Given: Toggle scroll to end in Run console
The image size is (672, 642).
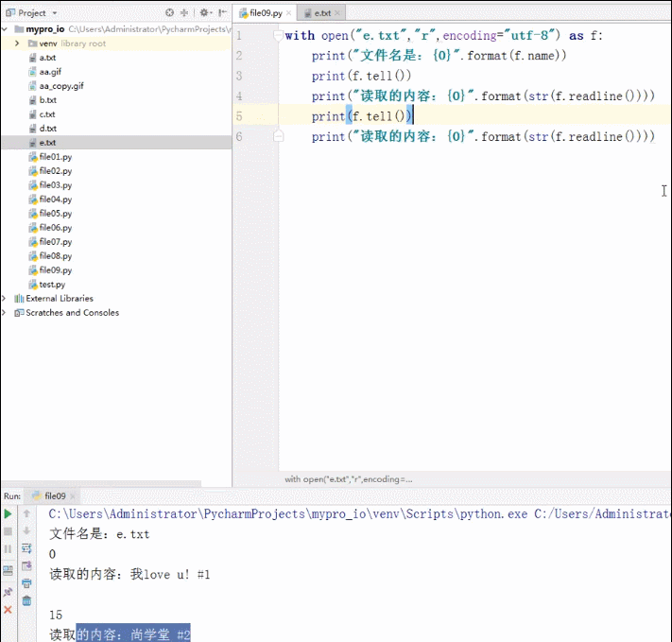Looking at the screenshot, I should (x=26, y=566).
